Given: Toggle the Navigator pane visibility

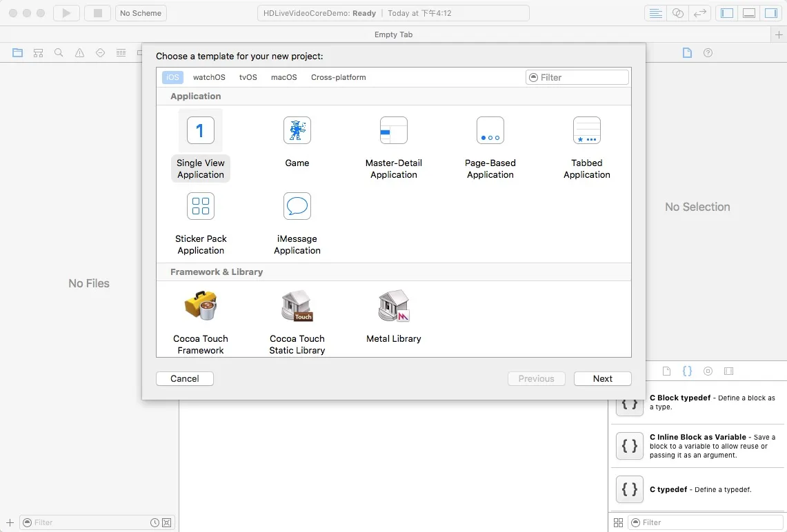Looking at the screenshot, I should (727, 13).
